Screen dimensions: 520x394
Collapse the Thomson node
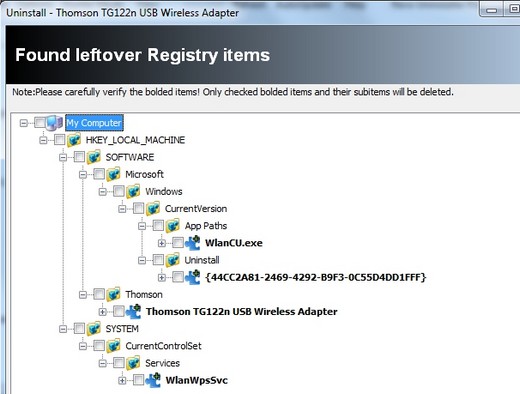[x=83, y=295]
